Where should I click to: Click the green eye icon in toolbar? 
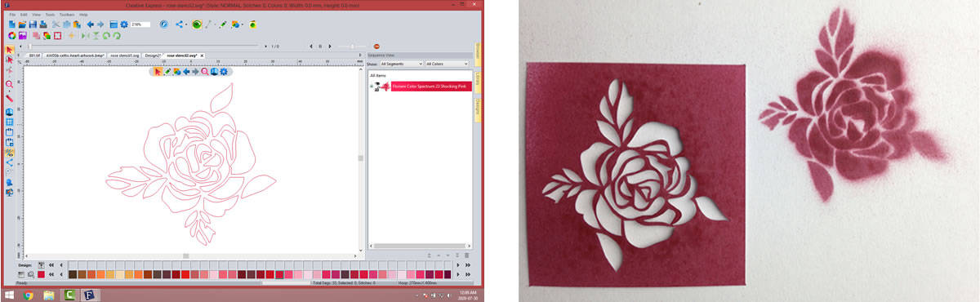[x=197, y=24]
